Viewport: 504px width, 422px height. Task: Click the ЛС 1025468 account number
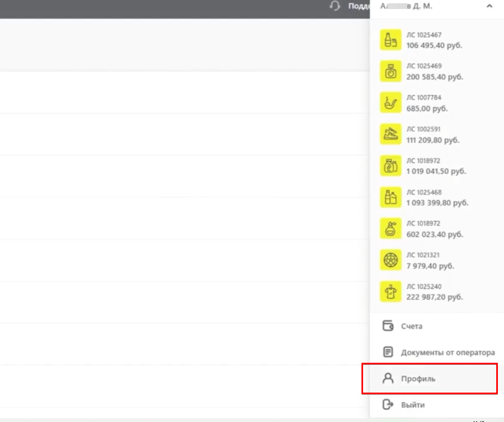tap(424, 192)
